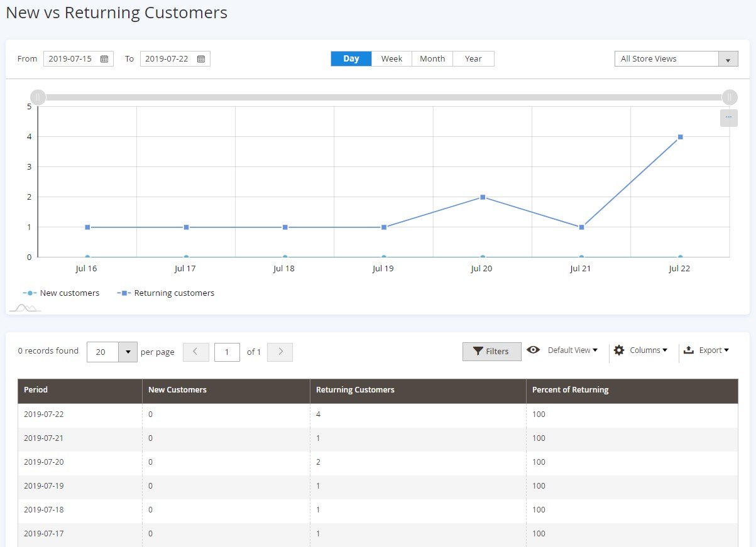The height and width of the screenshot is (547, 756).
Task: Select the 2019-07-17 period cell
Action: 80,534
